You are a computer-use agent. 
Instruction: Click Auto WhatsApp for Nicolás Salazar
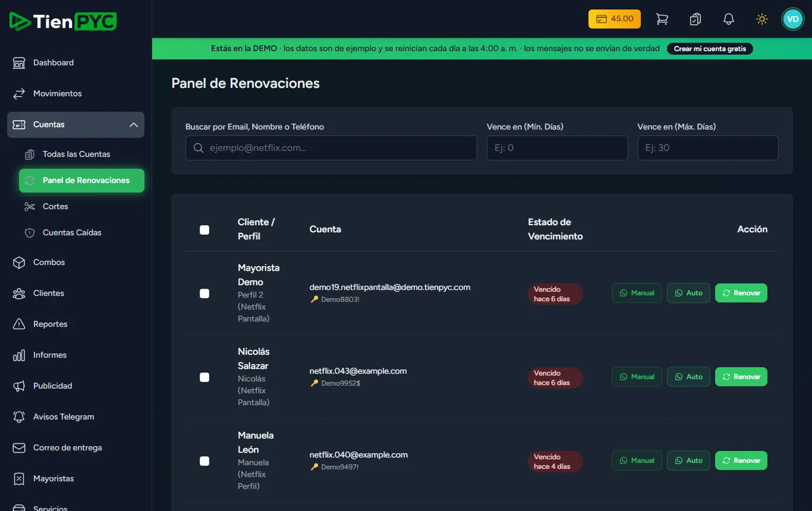[x=688, y=377]
